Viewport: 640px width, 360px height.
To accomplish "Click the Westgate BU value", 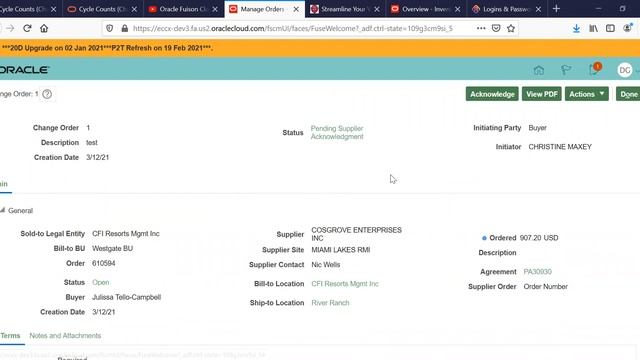I will pyautogui.click(x=113, y=248).
